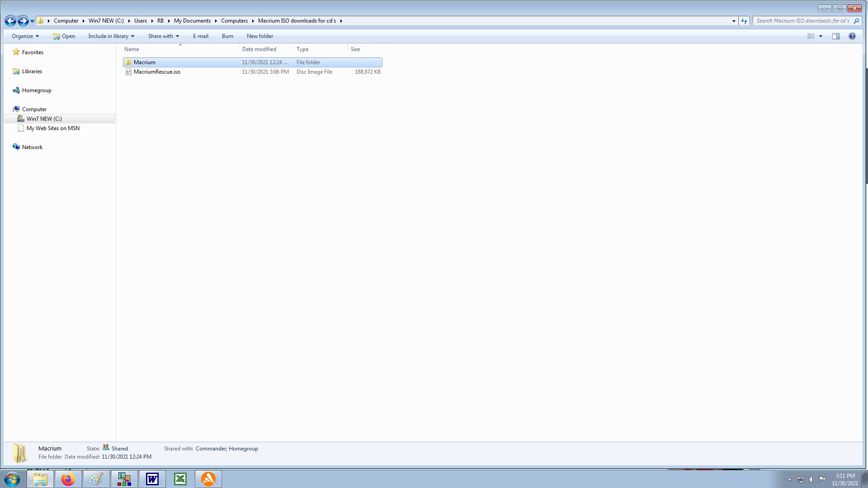Sort by the Type column header
This screenshot has width=868, height=488.
(x=321, y=49)
